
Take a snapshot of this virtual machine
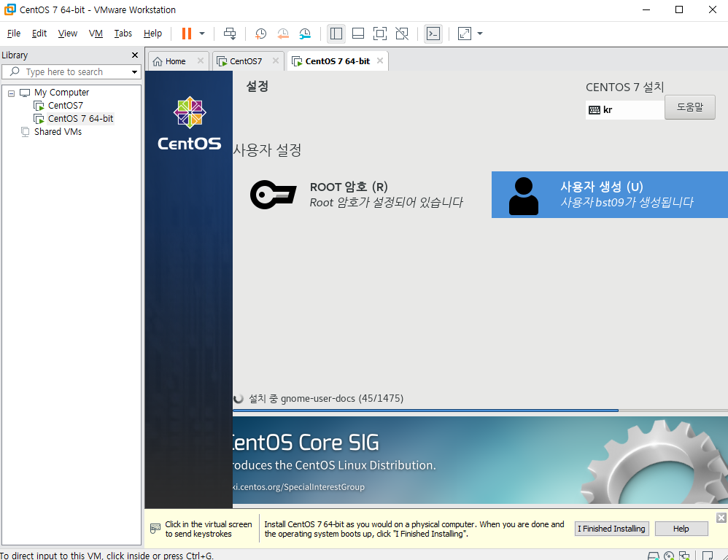tap(261, 34)
